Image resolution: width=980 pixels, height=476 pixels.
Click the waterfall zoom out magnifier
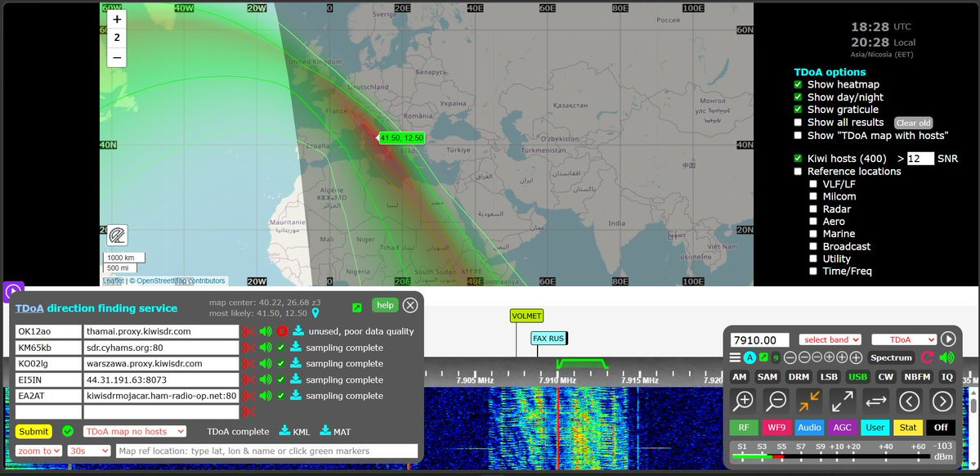776,401
